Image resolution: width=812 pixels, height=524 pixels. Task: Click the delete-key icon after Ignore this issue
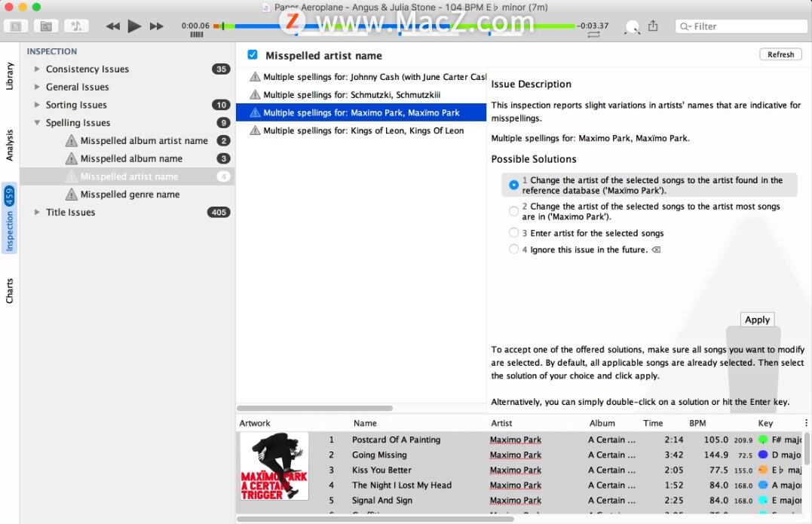pyautogui.click(x=656, y=250)
